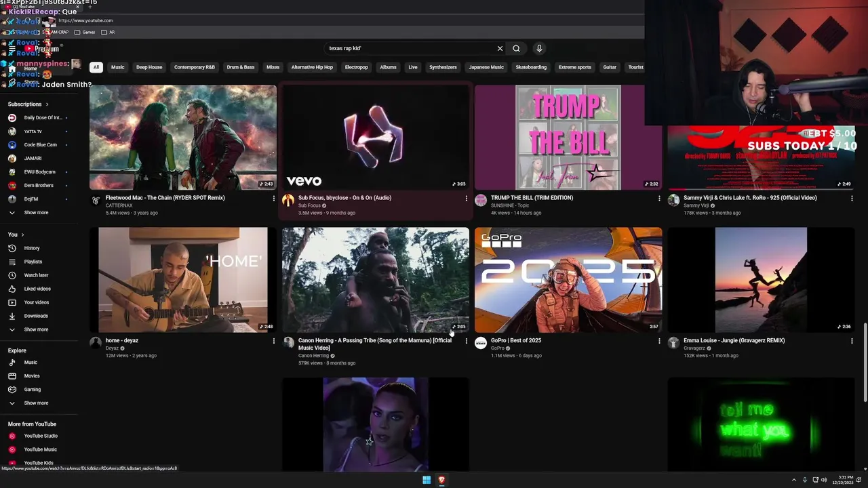868x488 pixels.
Task: Open the Daily Dose Of Int... subscription channel
Action: click(39, 118)
